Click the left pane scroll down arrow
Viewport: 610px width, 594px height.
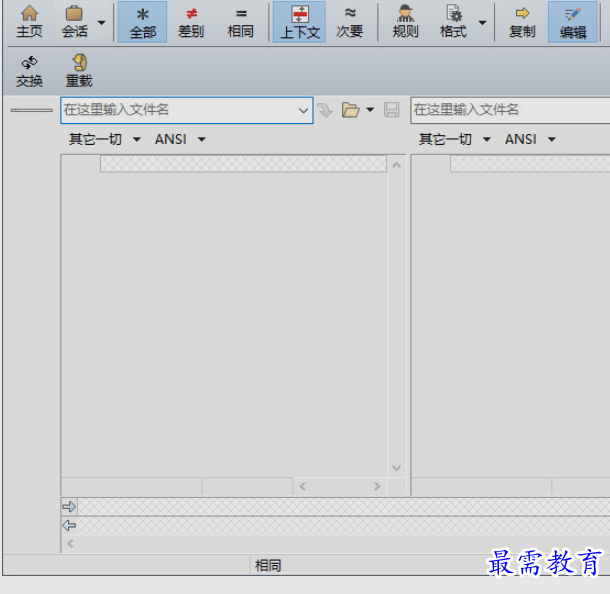[x=396, y=468]
